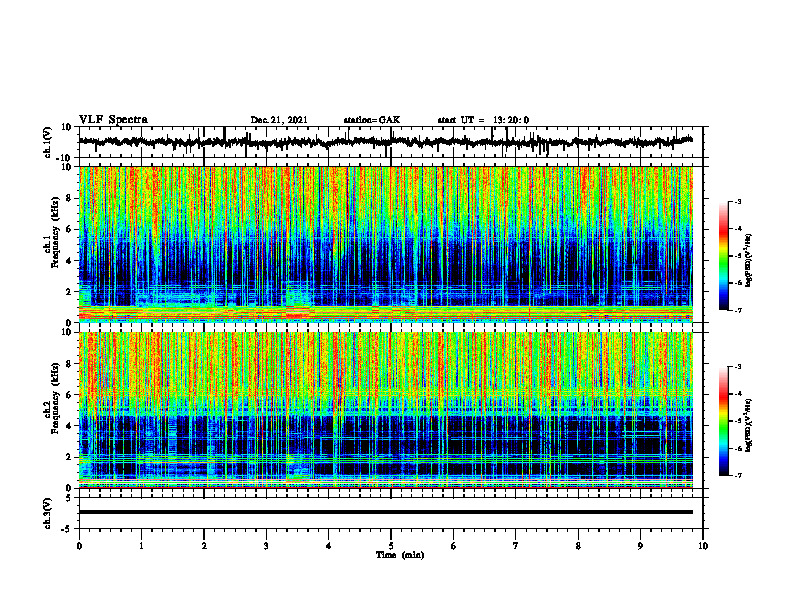Click the time axis tick label "3"

(x=266, y=546)
